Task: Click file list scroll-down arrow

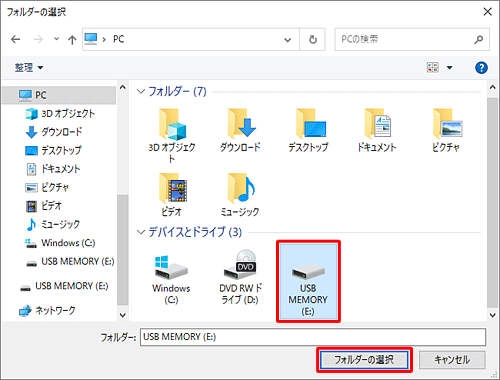Action: click(x=493, y=315)
